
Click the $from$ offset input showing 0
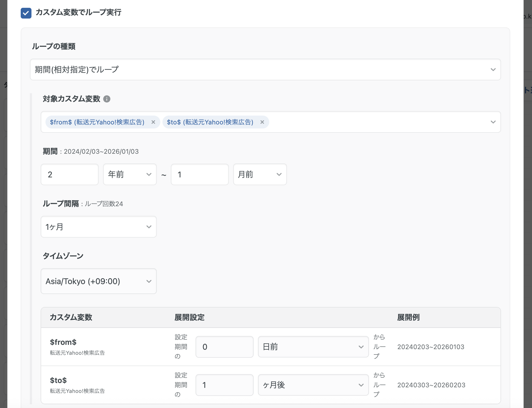pos(224,347)
